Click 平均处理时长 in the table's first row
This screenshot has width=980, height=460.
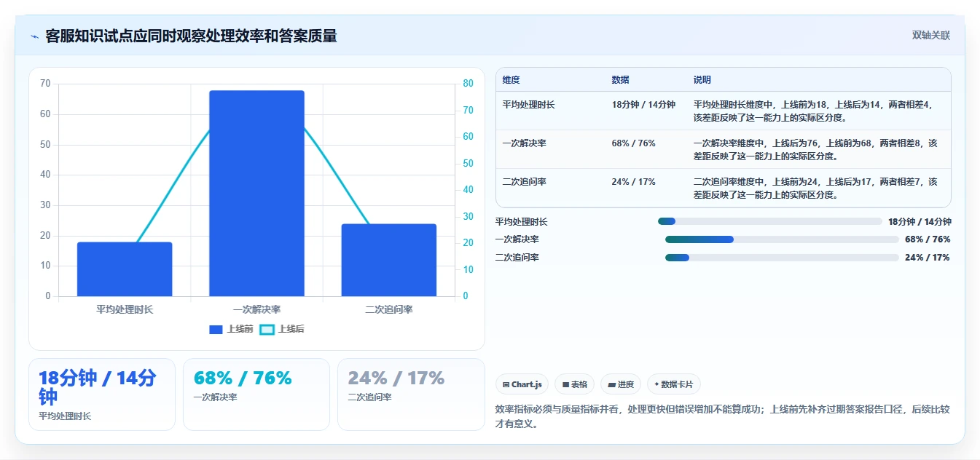528,105
